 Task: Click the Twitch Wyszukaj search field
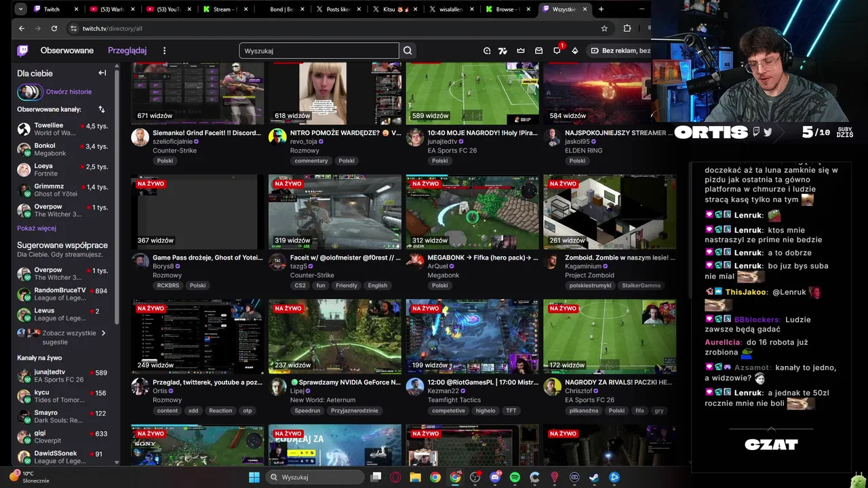(x=319, y=51)
